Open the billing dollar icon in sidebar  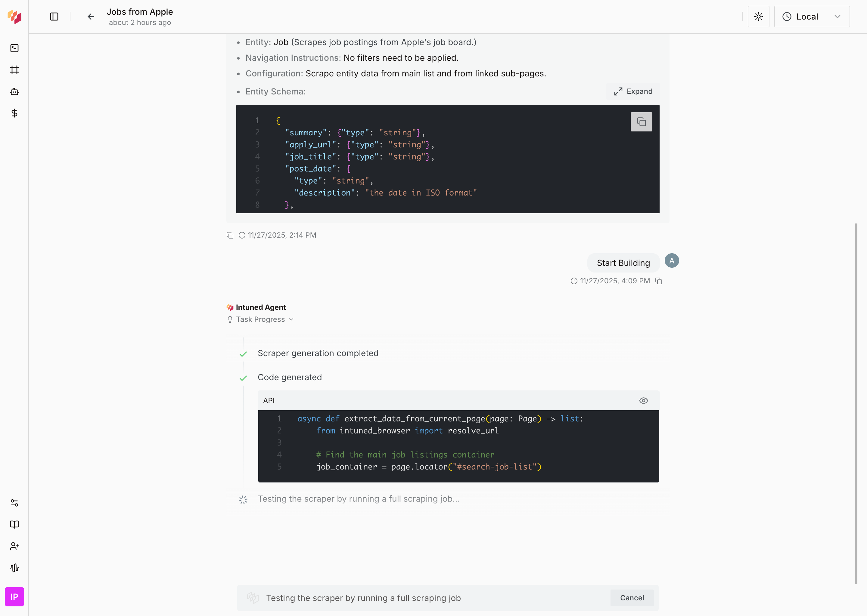pos(14,113)
